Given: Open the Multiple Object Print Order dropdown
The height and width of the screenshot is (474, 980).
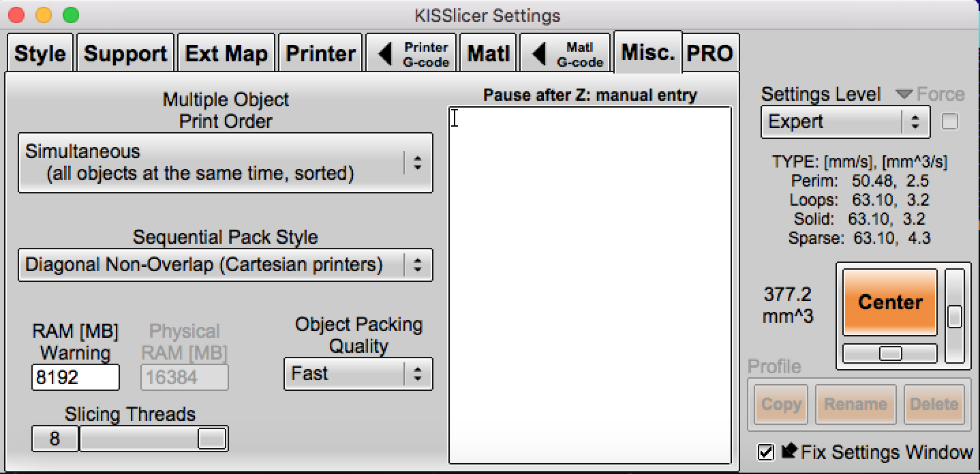Looking at the screenshot, I should (225, 163).
